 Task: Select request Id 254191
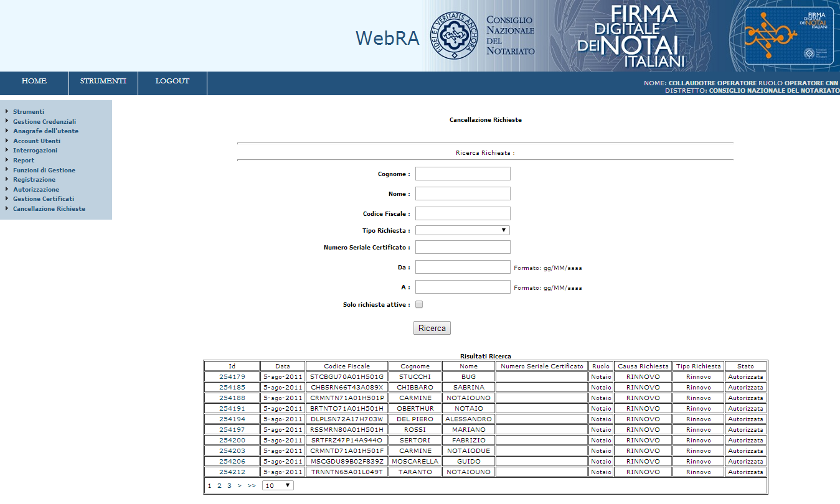232,408
